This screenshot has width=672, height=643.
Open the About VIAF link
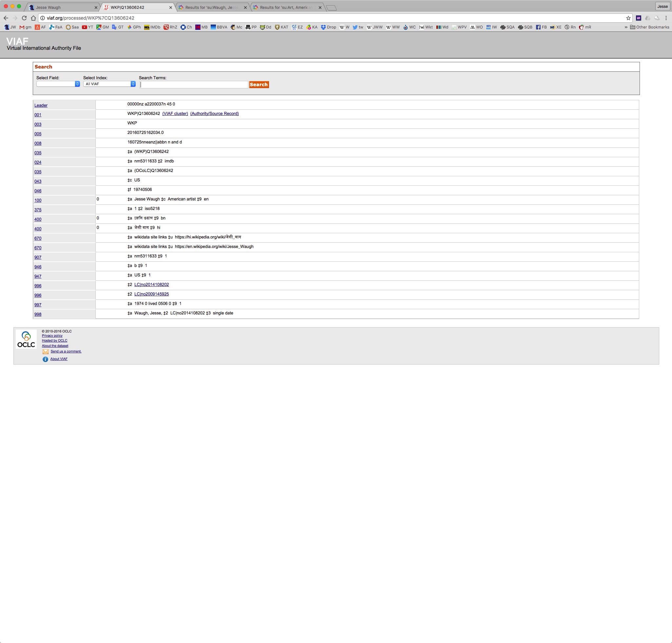[x=59, y=359]
